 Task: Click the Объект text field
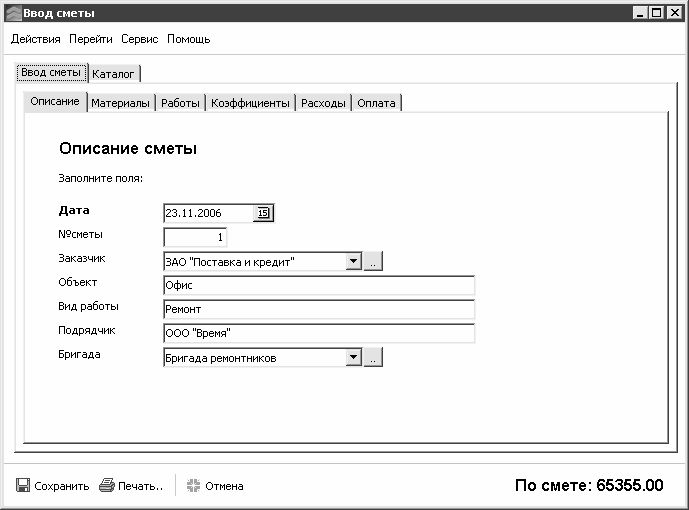pyautogui.click(x=318, y=286)
